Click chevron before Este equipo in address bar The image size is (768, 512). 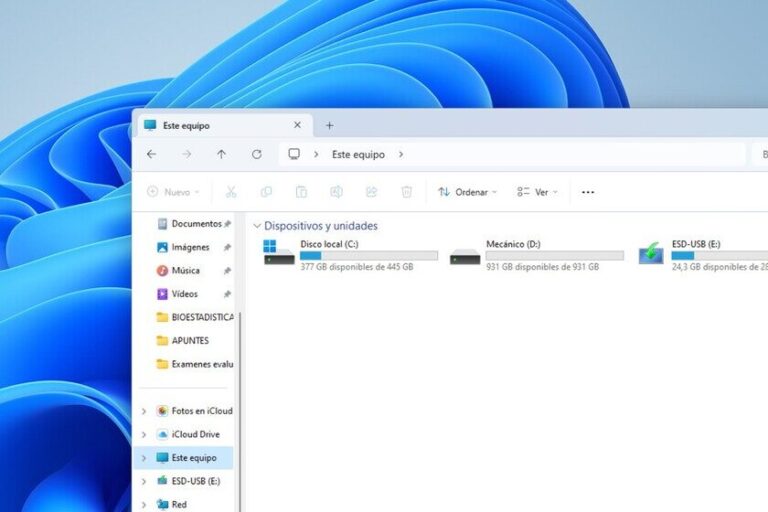(x=316, y=154)
